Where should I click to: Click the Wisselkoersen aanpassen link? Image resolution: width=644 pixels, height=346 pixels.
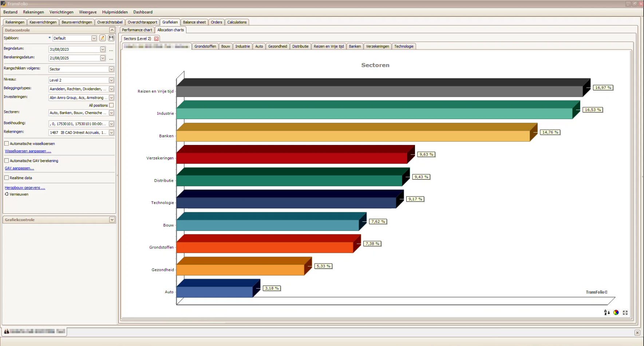(x=28, y=151)
